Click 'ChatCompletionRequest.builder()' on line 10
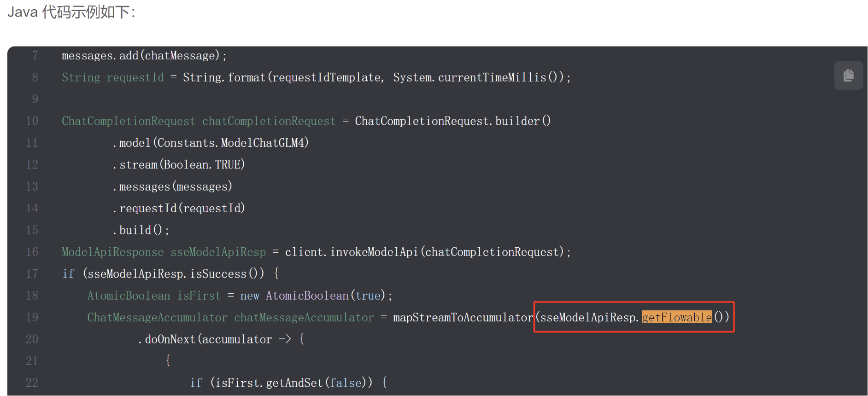The height and width of the screenshot is (396, 868). [x=453, y=121]
